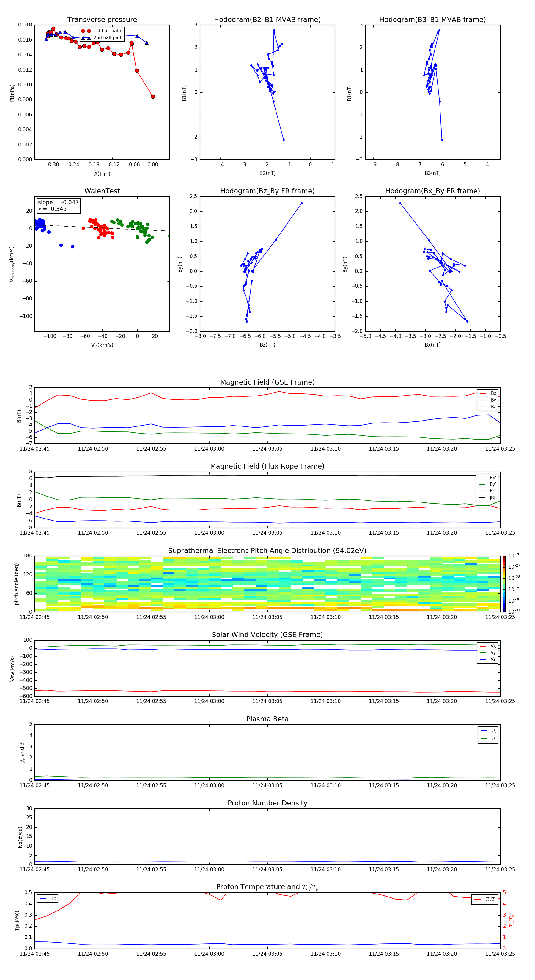
Task: Select Vy in velocity legend
Action: (x=488, y=653)
